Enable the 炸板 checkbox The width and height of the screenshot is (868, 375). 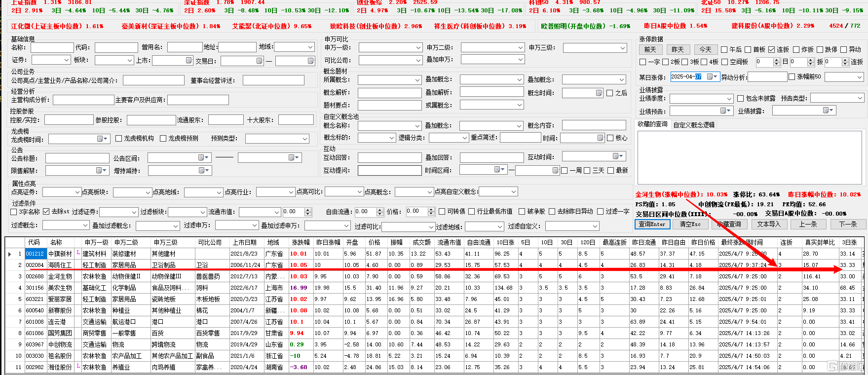(796, 49)
